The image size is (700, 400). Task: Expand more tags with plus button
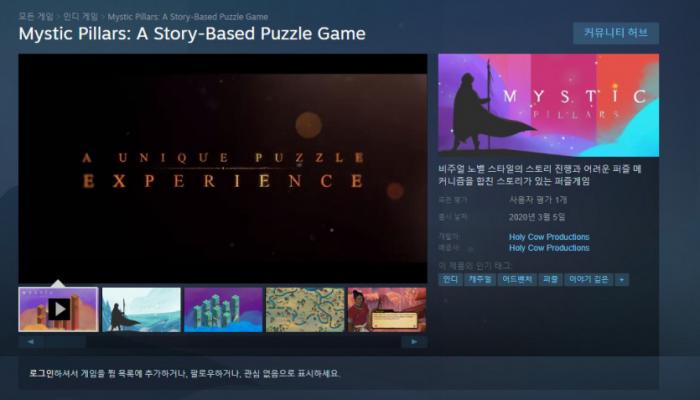(622, 280)
